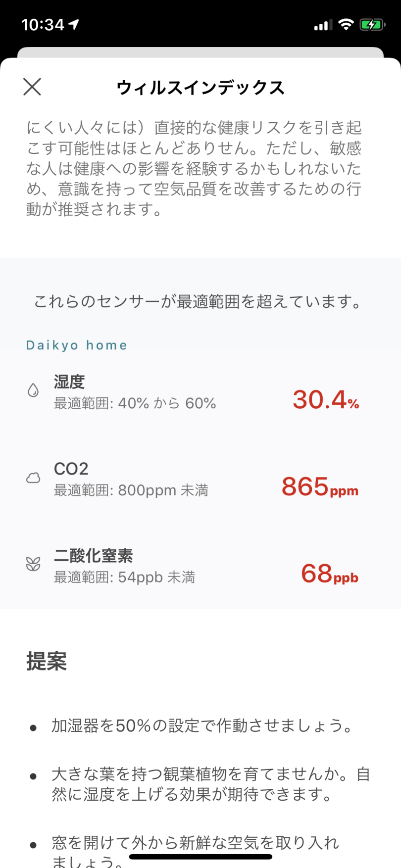Tap the 提案 section heading
This screenshot has width=401, height=868.
point(47,661)
